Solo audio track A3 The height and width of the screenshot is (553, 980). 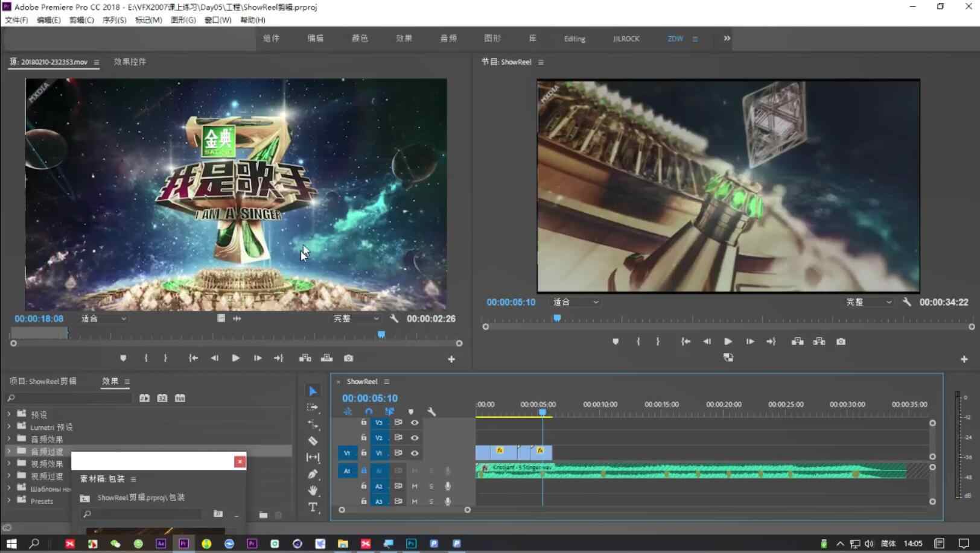point(431,501)
